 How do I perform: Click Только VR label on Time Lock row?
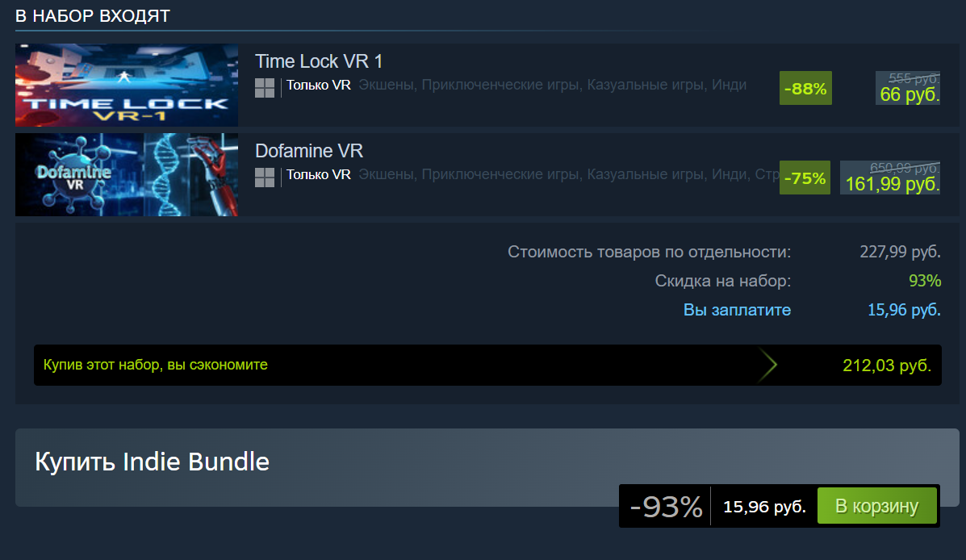[x=319, y=85]
